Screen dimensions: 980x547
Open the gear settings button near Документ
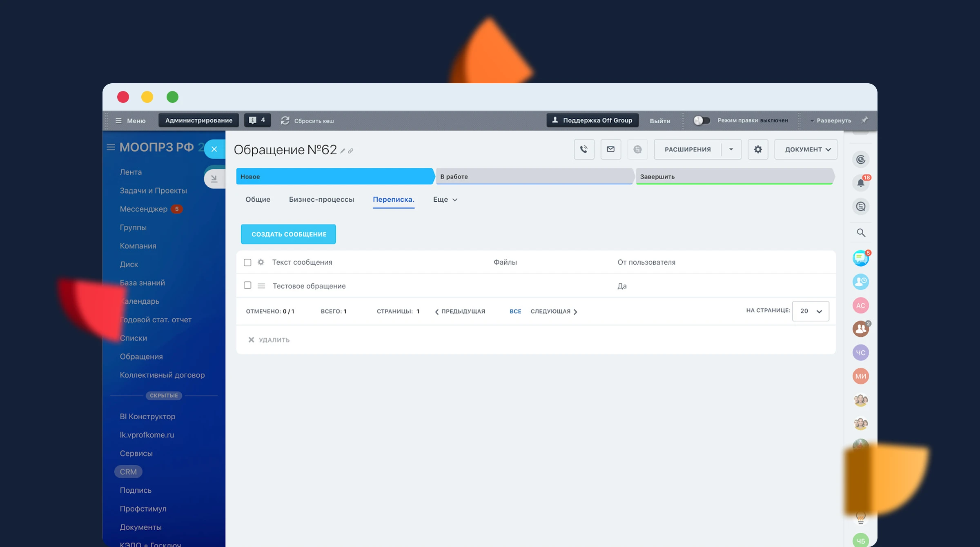pyautogui.click(x=758, y=149)
